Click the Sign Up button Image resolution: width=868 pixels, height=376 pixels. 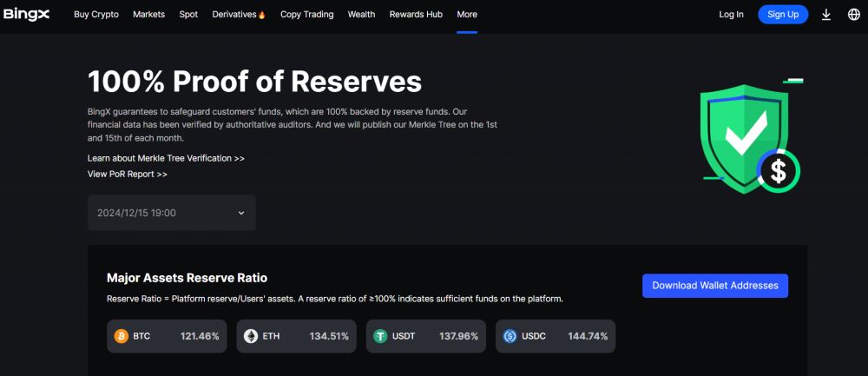coord(783,15)
